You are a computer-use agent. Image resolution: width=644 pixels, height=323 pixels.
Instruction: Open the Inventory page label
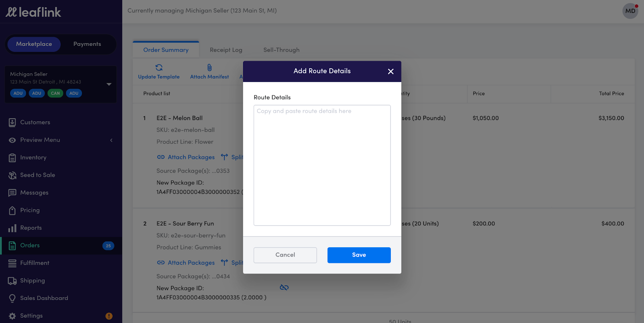(x=33, y=157)
